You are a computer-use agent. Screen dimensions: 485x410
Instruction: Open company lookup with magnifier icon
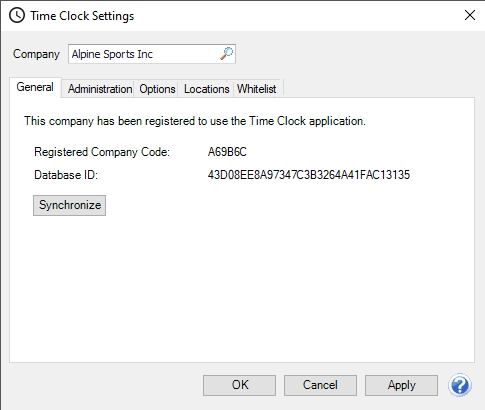[226, 54]
